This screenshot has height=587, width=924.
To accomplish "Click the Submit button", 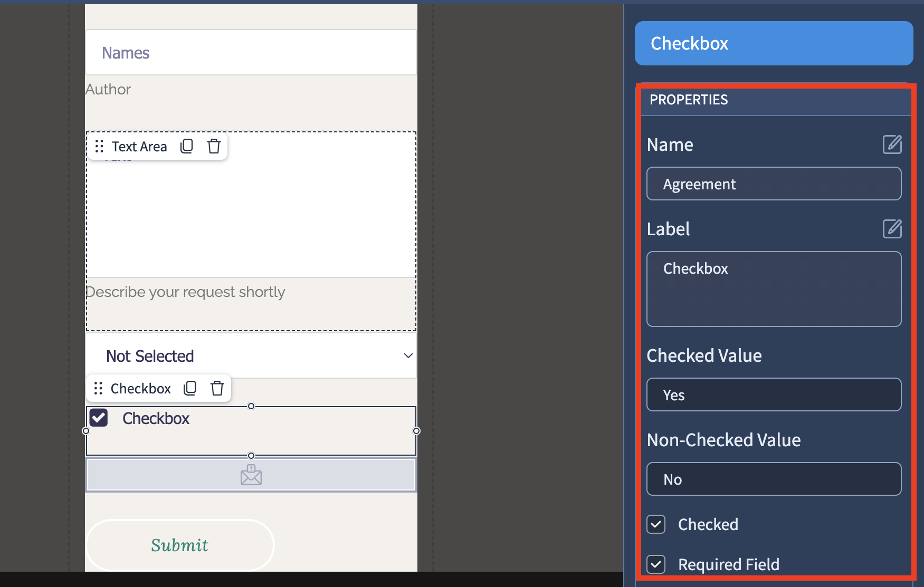I will [x=180, y=545].
